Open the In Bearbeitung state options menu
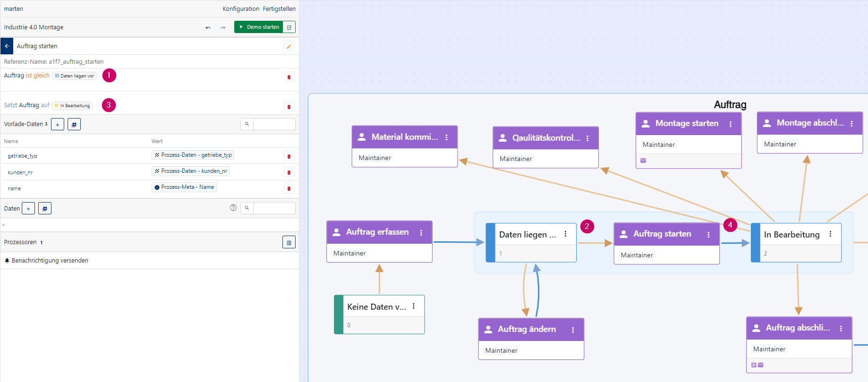This screenshot has height=382, width=868. [830, 234]
